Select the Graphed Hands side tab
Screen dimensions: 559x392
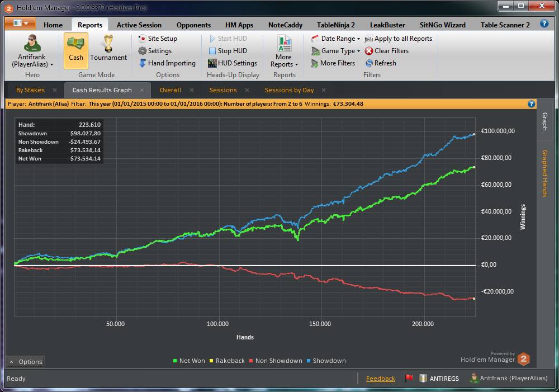[545, 173]
